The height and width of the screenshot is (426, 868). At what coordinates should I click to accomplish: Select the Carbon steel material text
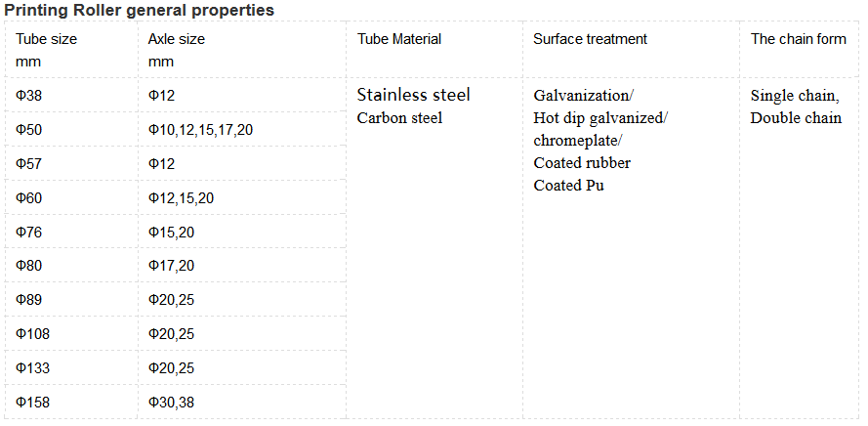point(399,118)
